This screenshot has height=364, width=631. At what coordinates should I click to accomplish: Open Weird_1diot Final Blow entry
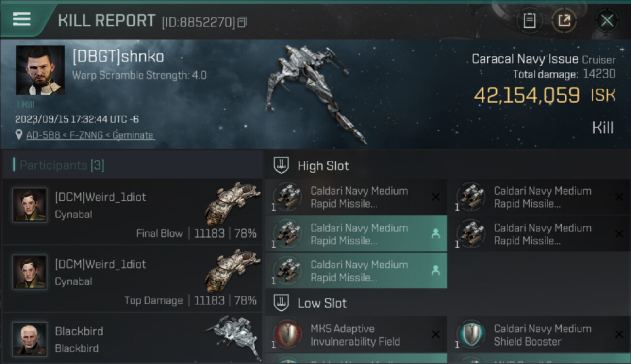[132, 212]
